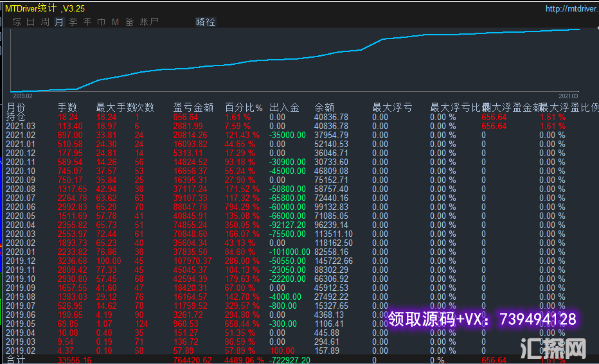599x364 pixels.
Task: Select the 2020.01 month row
Action: [x=21, y=252]
